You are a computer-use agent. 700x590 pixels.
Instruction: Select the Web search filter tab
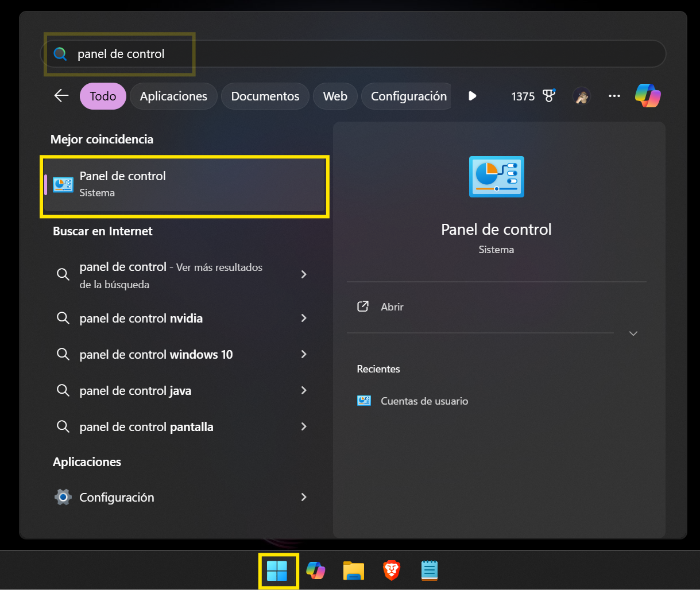(x=335, y=96)
